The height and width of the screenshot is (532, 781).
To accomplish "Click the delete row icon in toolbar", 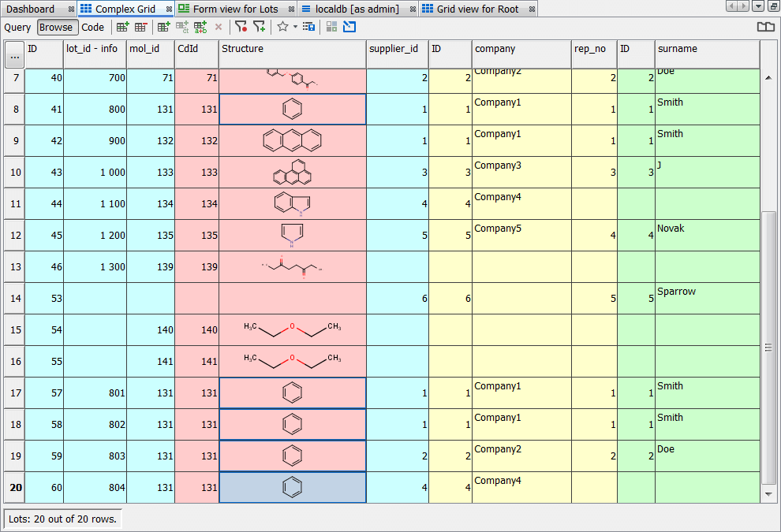I will 140,27.
